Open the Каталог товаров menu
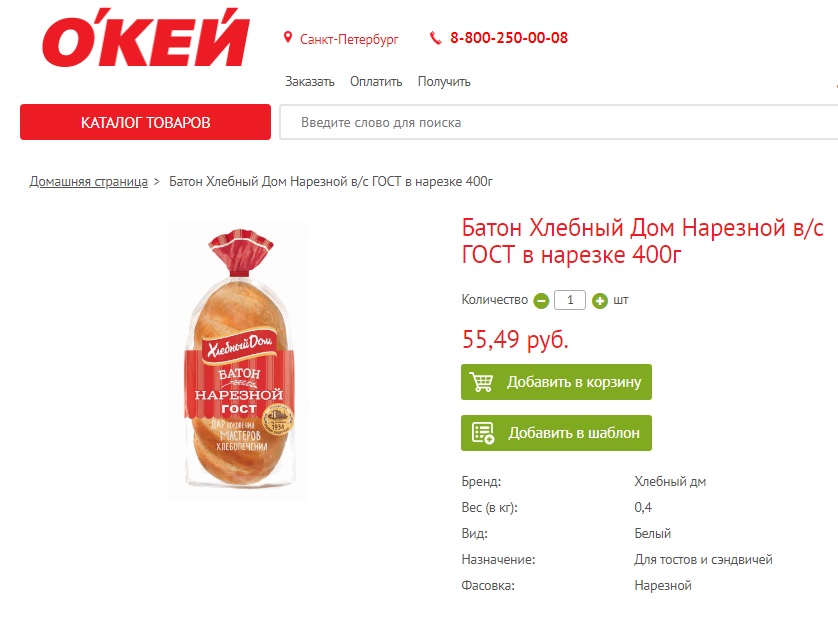838x617 pixels. (x=145, y=122)
